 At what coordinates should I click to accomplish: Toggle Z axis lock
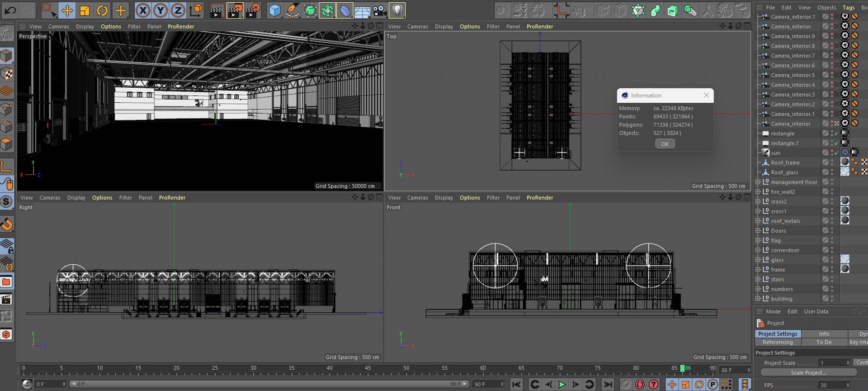point(178,10)
